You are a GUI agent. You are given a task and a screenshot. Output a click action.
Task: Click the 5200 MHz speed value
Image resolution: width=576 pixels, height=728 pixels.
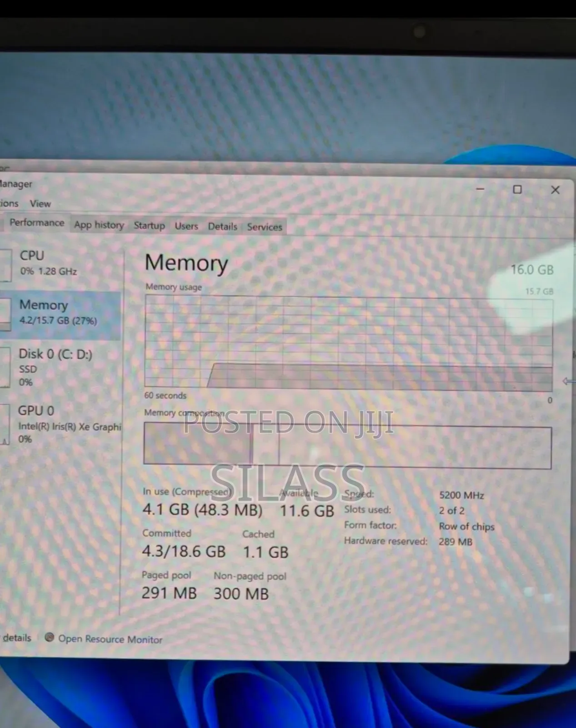point(461,495)
